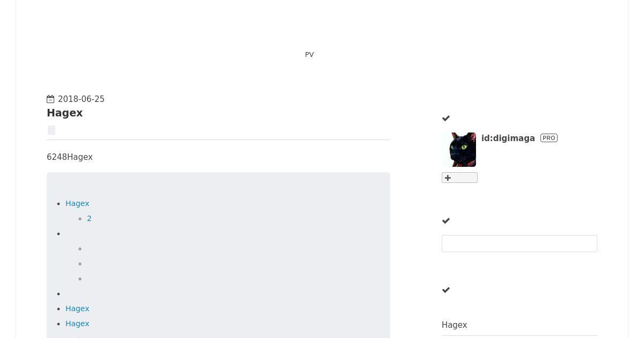644x338 pixels.
Task: Open the Hagex link in the sidebar list
Action: [455, 325]
